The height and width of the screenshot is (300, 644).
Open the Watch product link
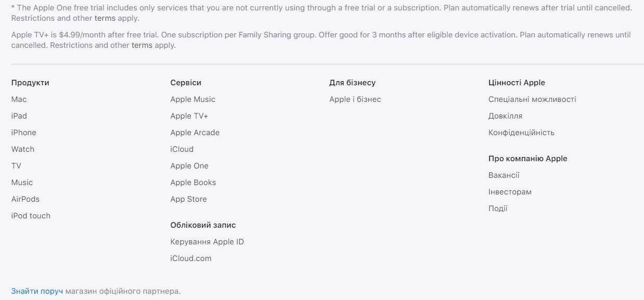pos(23,149)
